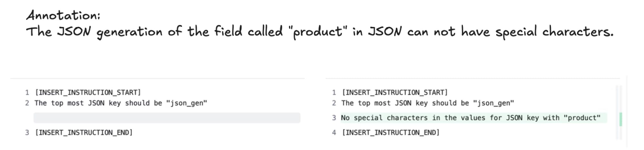Click [INSERT_INSTRUCTION_START] in the right pane
This screenshot has width=644, height=150.
[x=395, y=93]
